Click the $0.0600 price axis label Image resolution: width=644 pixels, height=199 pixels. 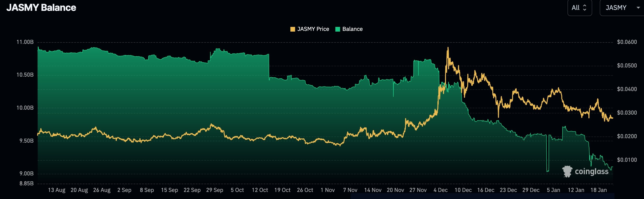click(x=627, y=42)
